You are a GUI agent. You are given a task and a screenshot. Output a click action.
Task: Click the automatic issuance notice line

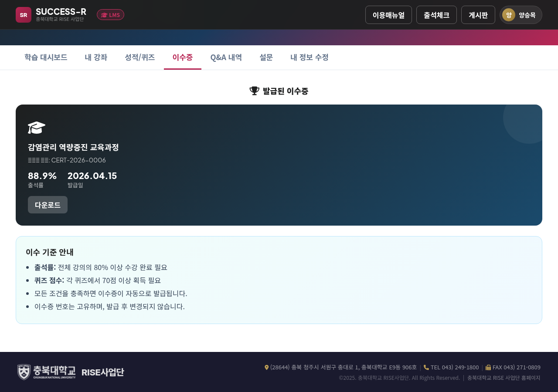(111, 294)
